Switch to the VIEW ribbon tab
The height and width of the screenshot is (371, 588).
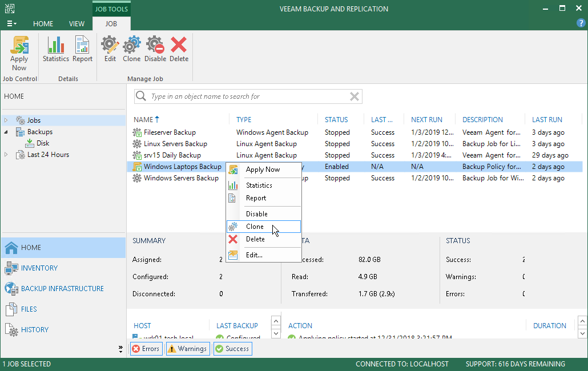click(76, 23)
